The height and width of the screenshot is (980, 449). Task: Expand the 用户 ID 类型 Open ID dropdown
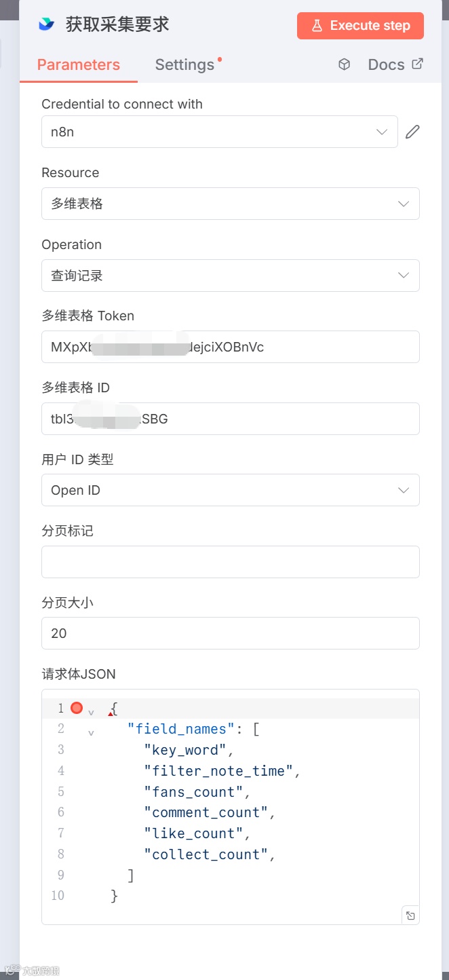coord(231,490)
